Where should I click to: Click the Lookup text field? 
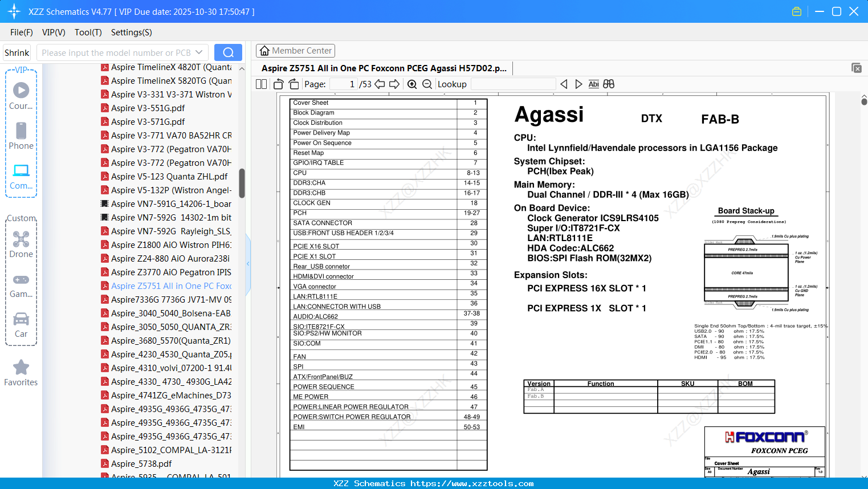513,84
